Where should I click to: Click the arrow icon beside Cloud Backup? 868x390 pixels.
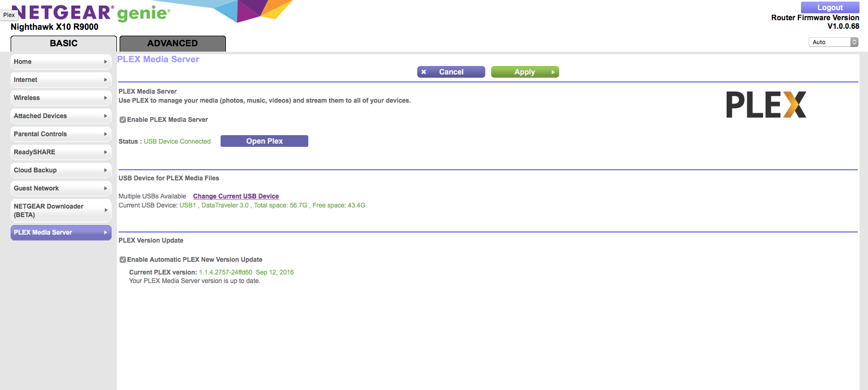pos(105,170)
